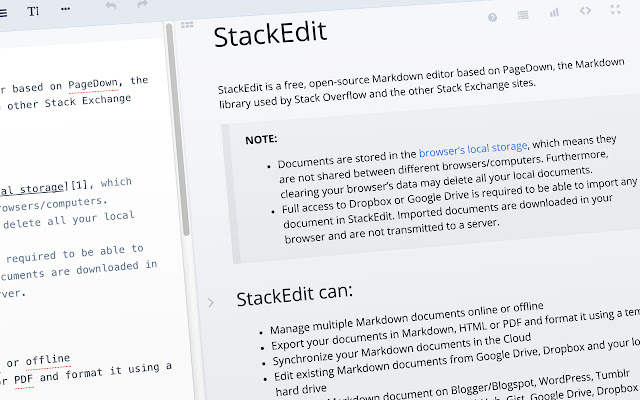Screen dimensions: 640x400
Task: Open the hamburger menu icon
Action: pyautogui.click(x=3, y=13)
